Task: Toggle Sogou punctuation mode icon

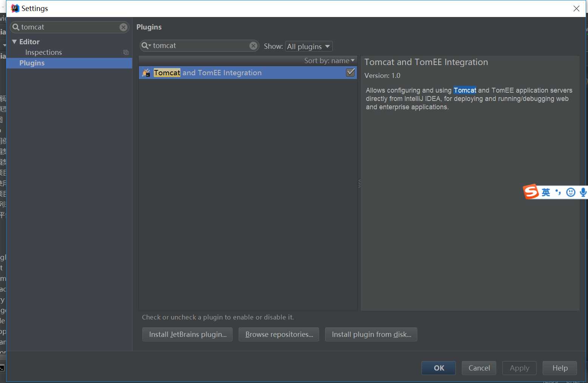Action: tap(558, 192)
